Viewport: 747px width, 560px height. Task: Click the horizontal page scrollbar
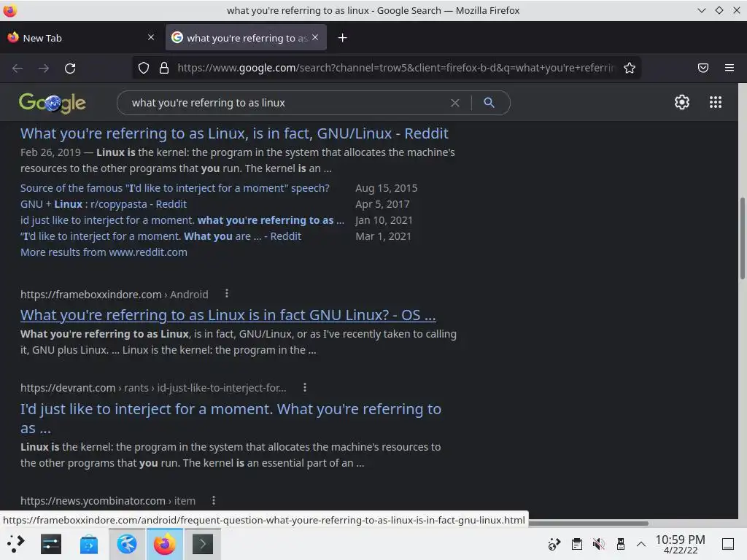tap(589, 523)
